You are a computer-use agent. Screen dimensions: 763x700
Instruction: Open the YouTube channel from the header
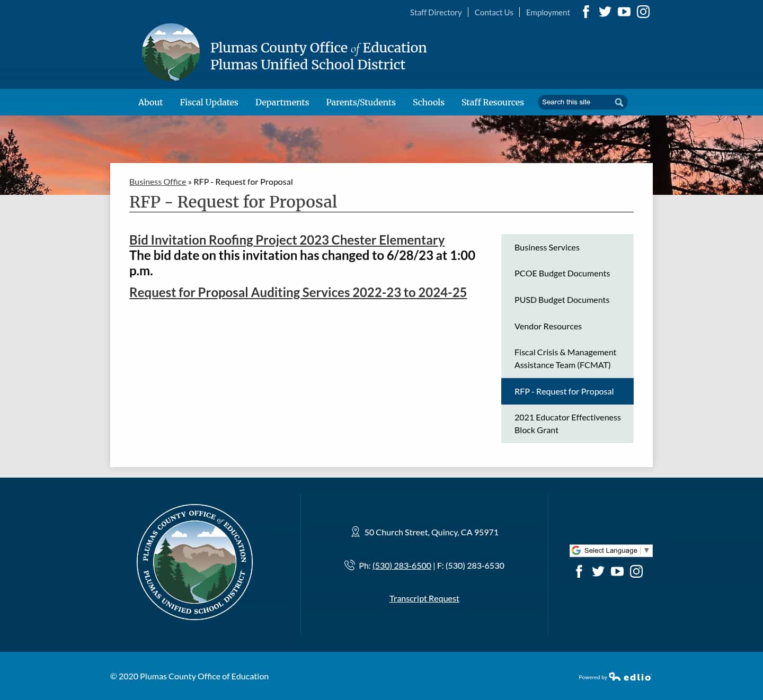tap(624, 11)
